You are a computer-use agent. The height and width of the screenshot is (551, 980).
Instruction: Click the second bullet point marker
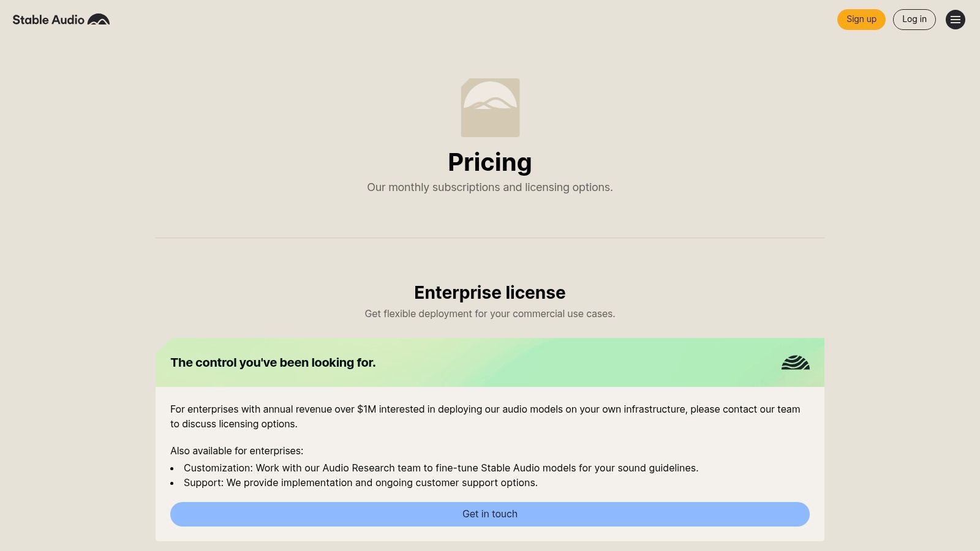(173, 483)
